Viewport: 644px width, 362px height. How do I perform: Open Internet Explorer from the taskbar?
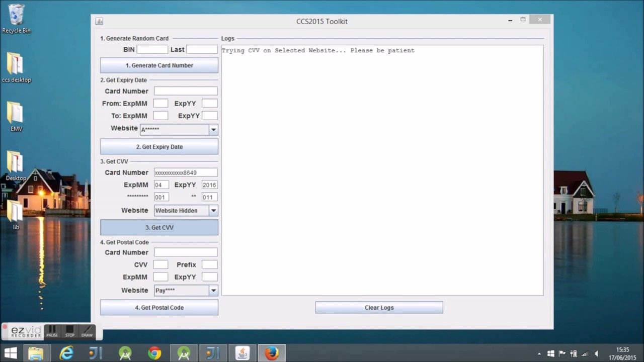pyautogui.click(x=66, y=353)
